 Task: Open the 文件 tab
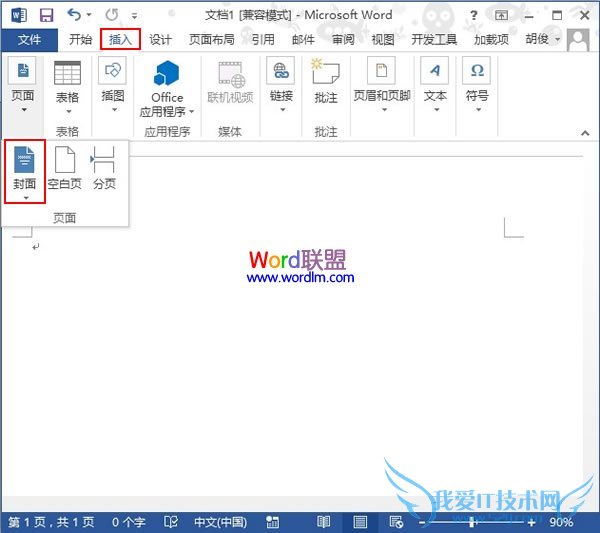click(29, 39)
